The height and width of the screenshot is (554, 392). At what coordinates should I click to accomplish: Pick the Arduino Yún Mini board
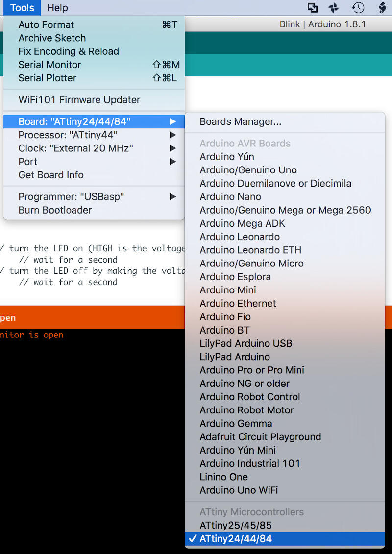click(x=285, y=450)
